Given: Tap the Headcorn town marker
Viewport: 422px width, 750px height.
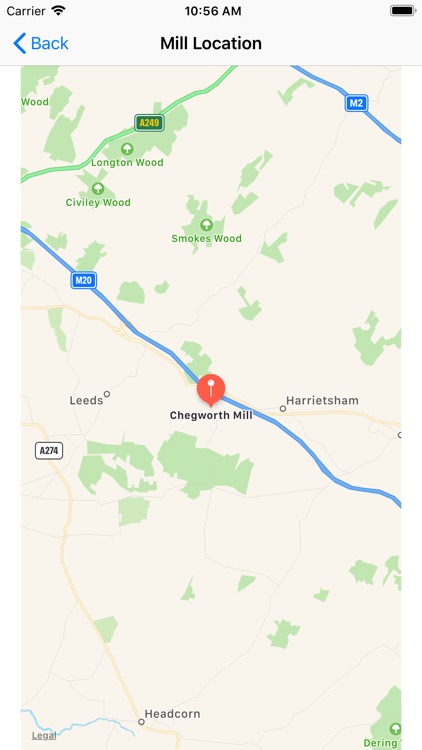Looking at the screenshot, I should click(x=141, y=722).
